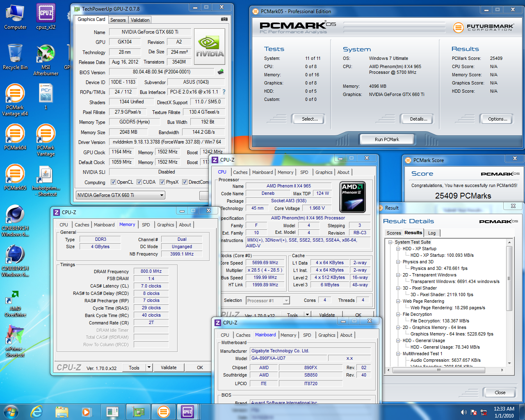Image resolution: width=525 pixels, height=420 pixels.
Task: Launch Internet Explorer from the taskbar
Action: (37, 412)
